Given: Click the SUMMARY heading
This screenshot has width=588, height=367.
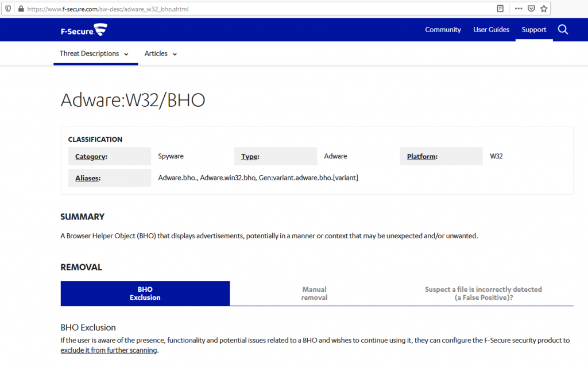Looking at the screenshot, I should [x=83, y=217].
